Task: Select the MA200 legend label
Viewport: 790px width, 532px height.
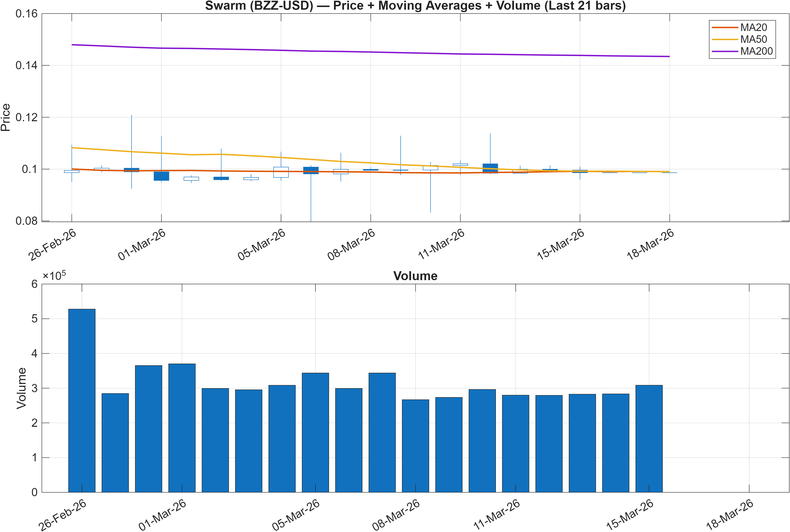Action: pos(756,51)
